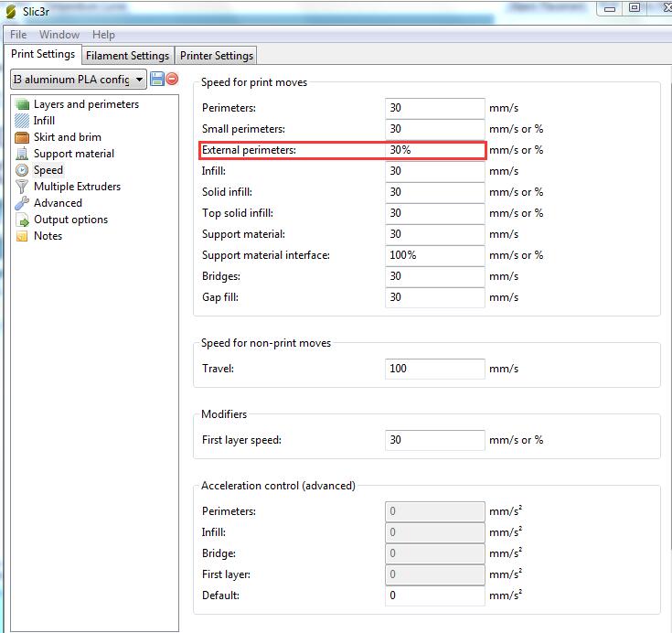
Task: Click the Layers and perimeters icon
Action: tap(22, 104)
